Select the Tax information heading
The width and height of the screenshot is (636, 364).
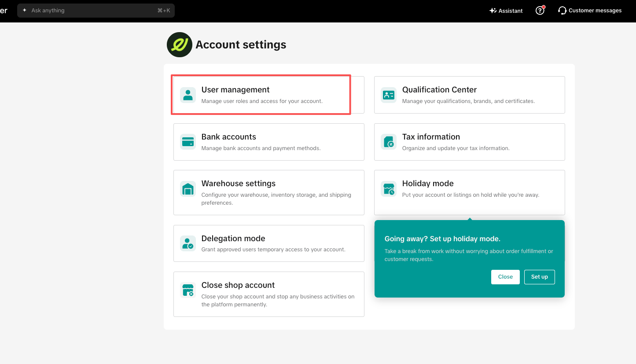pyautogui.click(x=431, y=137)
